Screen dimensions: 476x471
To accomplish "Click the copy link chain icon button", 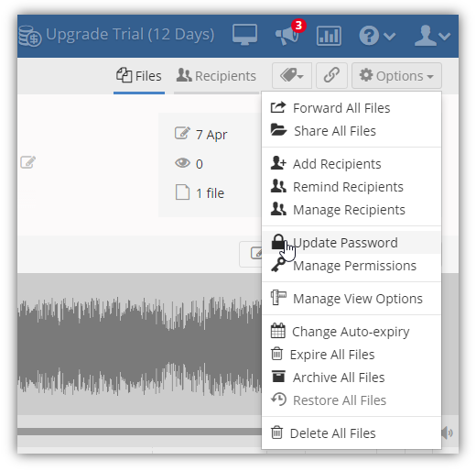I will click(331, 75).
